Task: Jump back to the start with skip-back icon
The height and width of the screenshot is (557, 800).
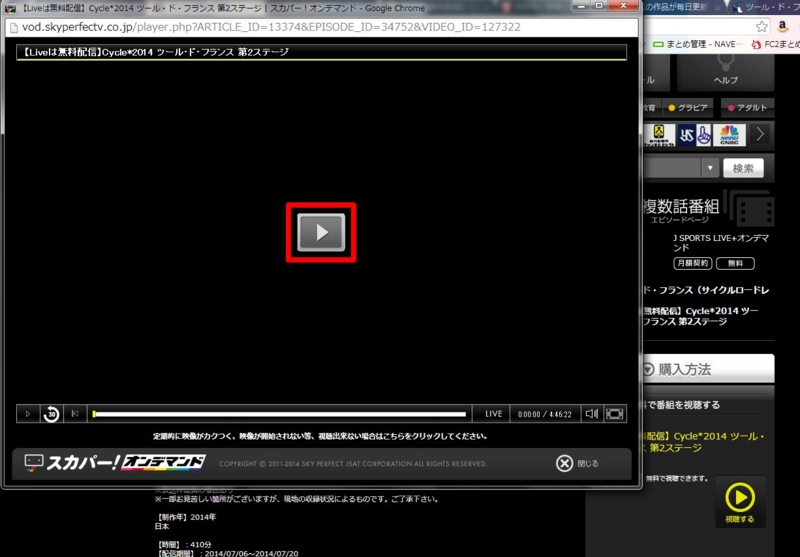Action: tap(74, 414)
